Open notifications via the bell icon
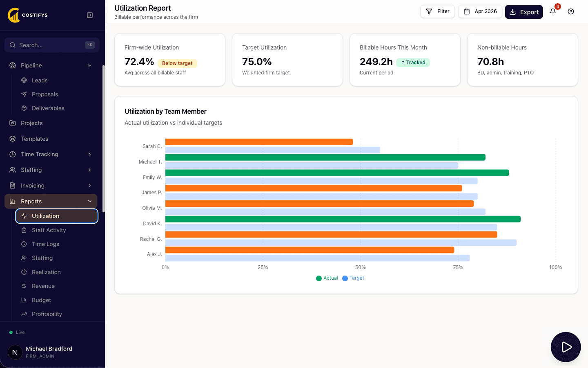The height and width of the screenshot is (368, 588). click(553, 11)
